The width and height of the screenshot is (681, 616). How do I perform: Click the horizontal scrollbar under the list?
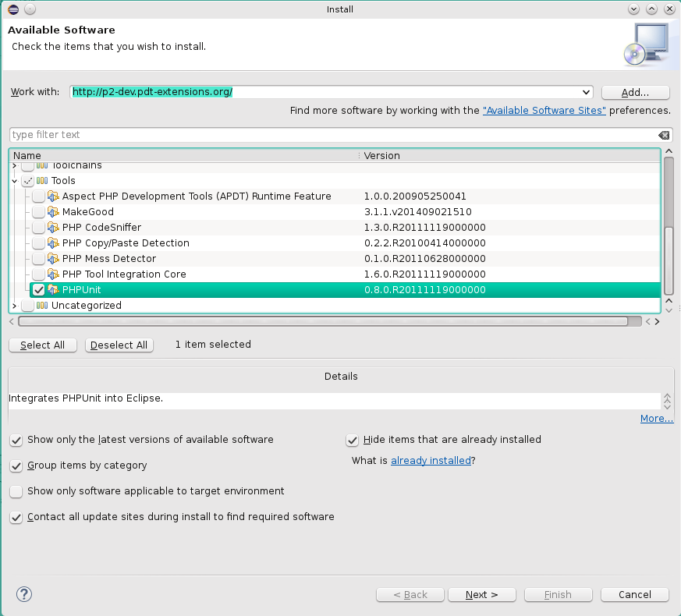tap(322, 321)
